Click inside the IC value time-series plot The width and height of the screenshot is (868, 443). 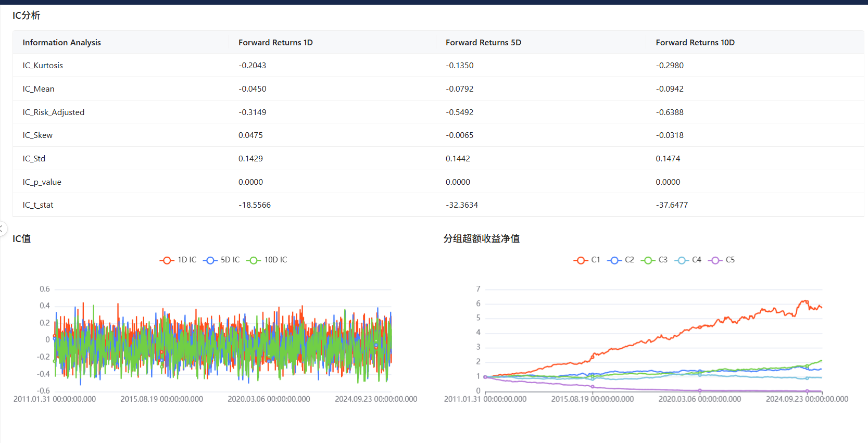pos(223,340)
